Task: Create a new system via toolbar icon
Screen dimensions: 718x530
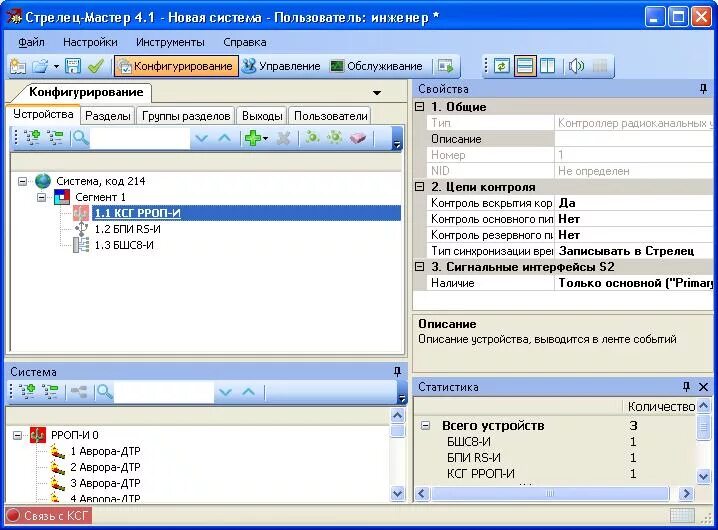Action: click(18, 66)
